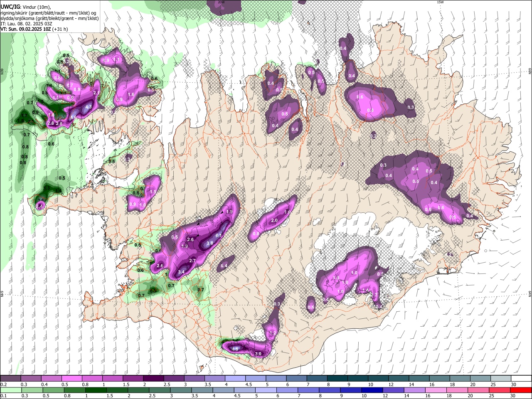Select the 'slydda/snjókoma' legend description line
This screenshot has width=532, height=399.
click(49, 18)
